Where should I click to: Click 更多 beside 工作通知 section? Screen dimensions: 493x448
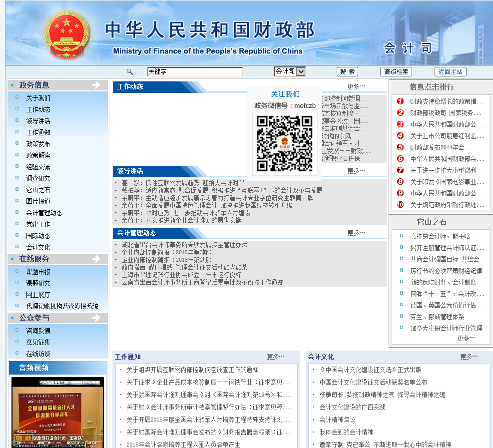coord(275,357)
